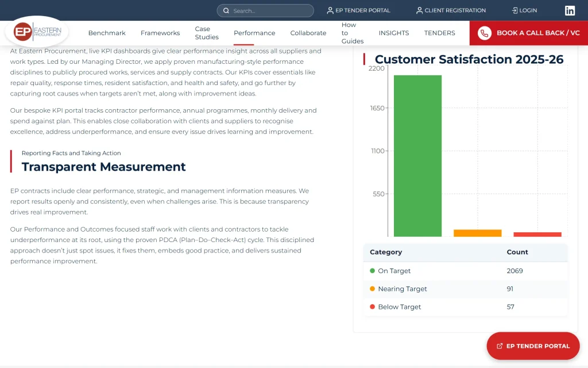Click the 550 axis label on the chart

pos(378,194)
